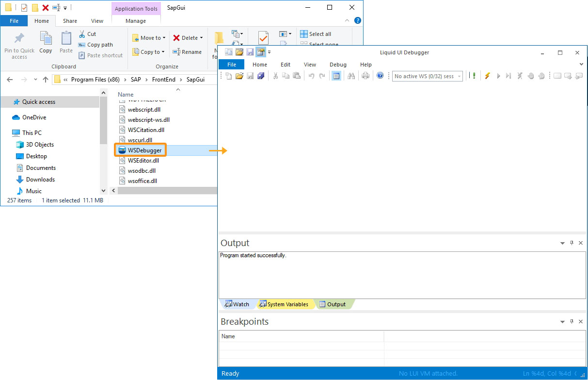The width and height of the screenshot is (588, 380).
Task: Click the first hand breakpoint icon in Debugger toolbar
Action: pos(531,76)
